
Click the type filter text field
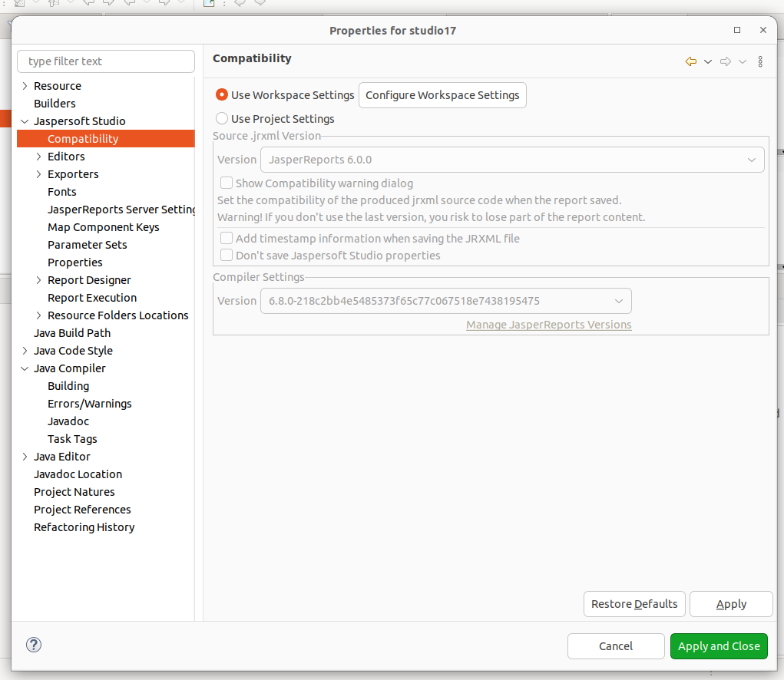click(x=106, y=61)
